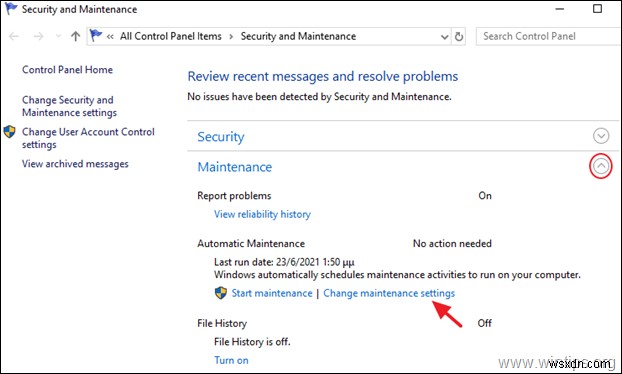The width and height of the screenshot is (622, 374).
Task: Click the double chevron in the address bar
Action: point(110,36)
